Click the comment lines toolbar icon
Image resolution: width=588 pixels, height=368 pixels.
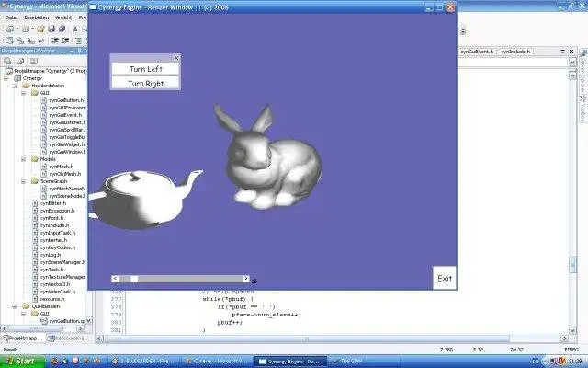(x=78, y=40)
